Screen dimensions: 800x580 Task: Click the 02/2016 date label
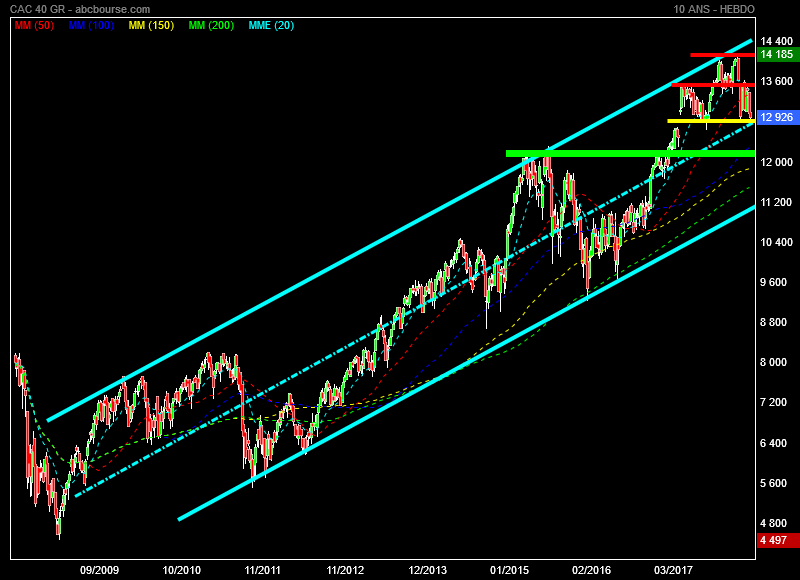pyautogui.click(x=591, y=570)
